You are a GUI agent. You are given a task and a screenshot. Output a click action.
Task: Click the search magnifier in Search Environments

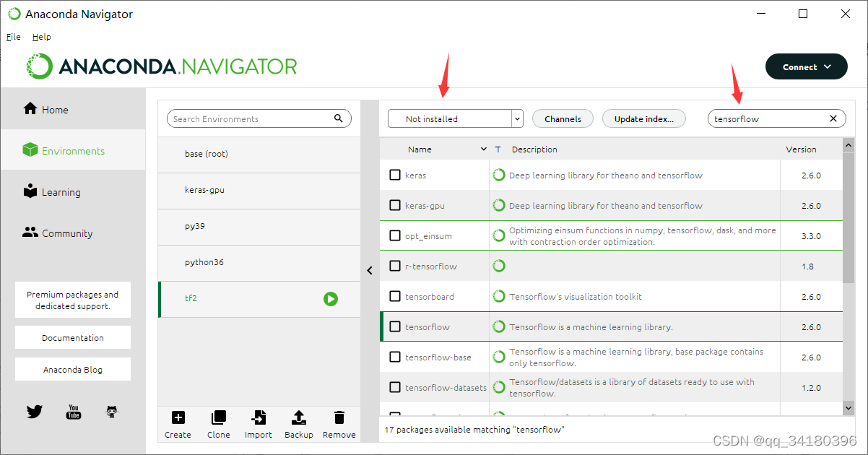click(x=339, y=118)
